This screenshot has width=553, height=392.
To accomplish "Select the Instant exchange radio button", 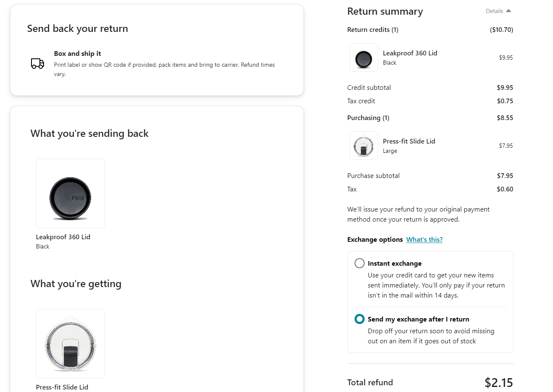I will (x=360, y=263).
